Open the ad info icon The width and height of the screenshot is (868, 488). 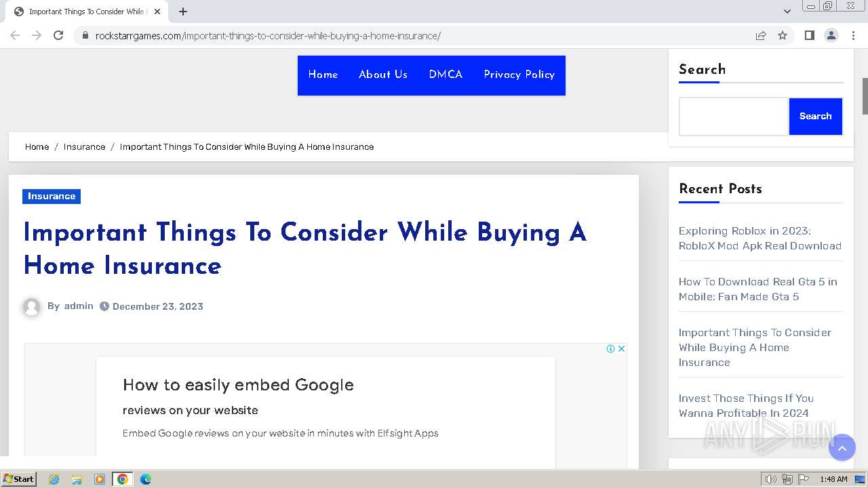coord(610,348)
